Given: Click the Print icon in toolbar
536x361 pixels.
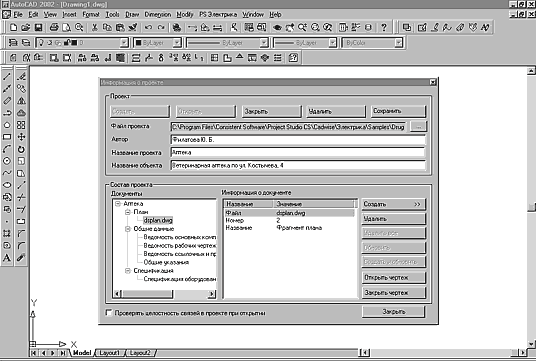Looking at the screenshot, I should pyautogui.click(x=54, y=27).
